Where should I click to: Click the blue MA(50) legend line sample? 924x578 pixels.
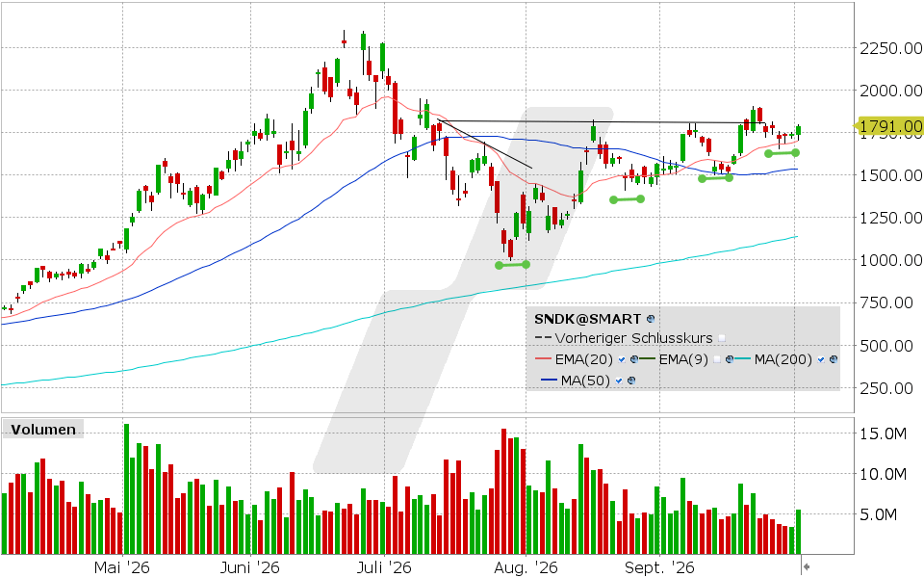pos(549,381)
